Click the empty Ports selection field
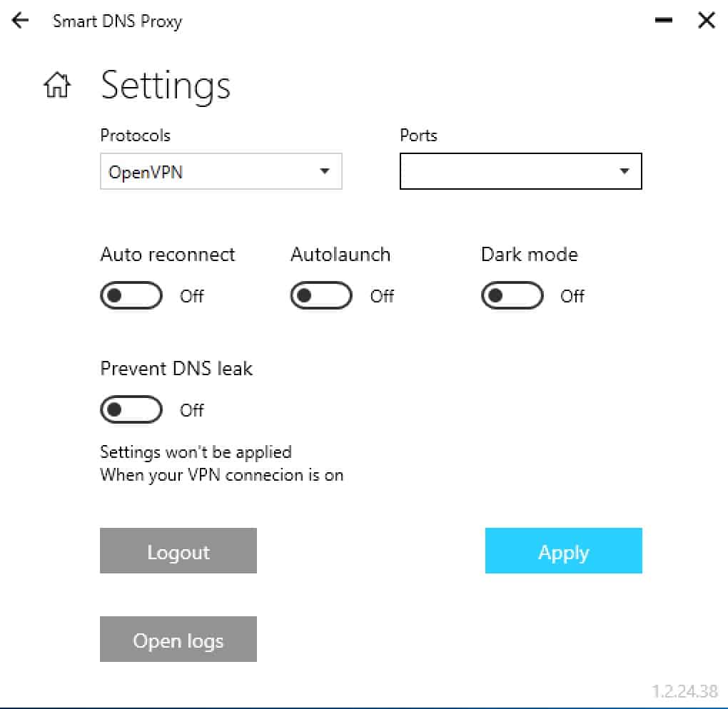This screenshot has height=709, width=728. pos(520,171)
